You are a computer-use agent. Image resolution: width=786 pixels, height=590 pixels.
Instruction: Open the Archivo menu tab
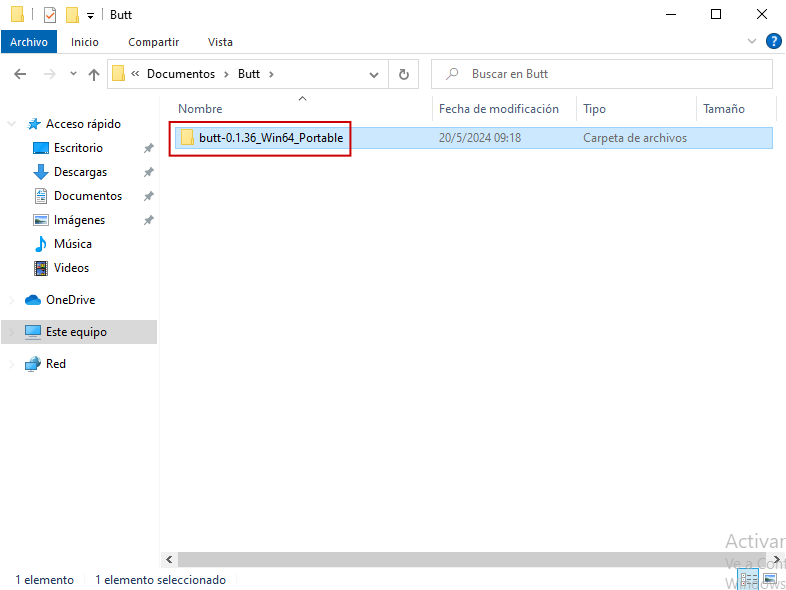click(x=29, y=42)
